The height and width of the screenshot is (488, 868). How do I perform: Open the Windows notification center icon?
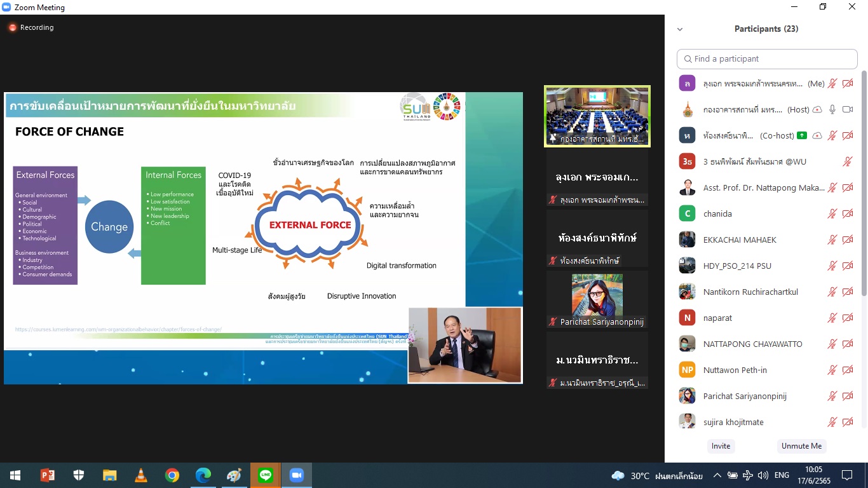click(847, 475)
